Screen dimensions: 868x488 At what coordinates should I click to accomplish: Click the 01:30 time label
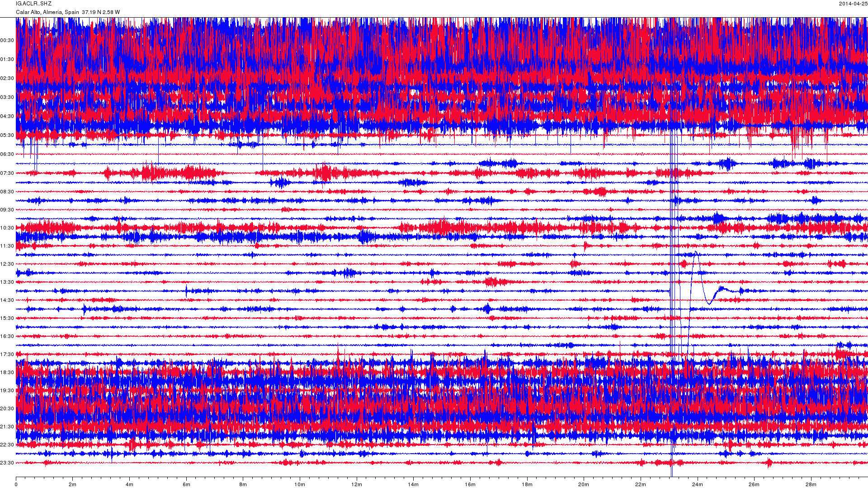(x=7, y=60)
